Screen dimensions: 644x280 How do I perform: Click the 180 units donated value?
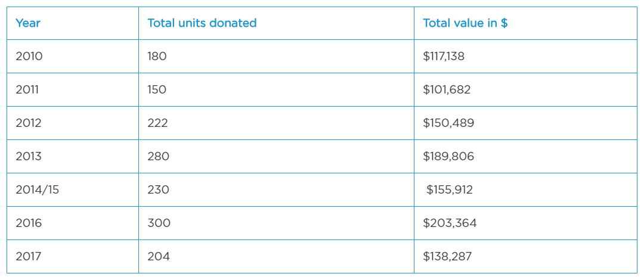click(x=157, y=57)
